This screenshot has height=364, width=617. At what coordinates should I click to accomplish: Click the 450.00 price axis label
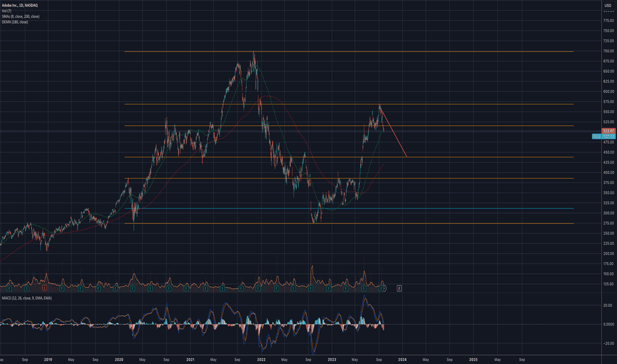pyautogui.click(x=608, y=152)
